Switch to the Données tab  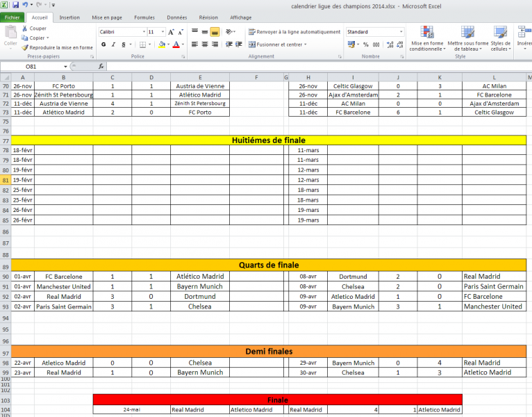point(177,17)
